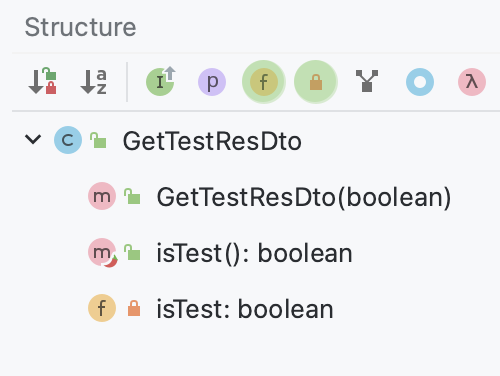Toggle Show Fields filter

point(264,82)
